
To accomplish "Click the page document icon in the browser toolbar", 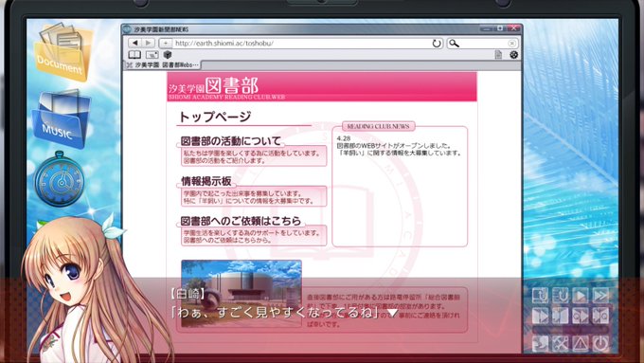I will pos(498,55).
